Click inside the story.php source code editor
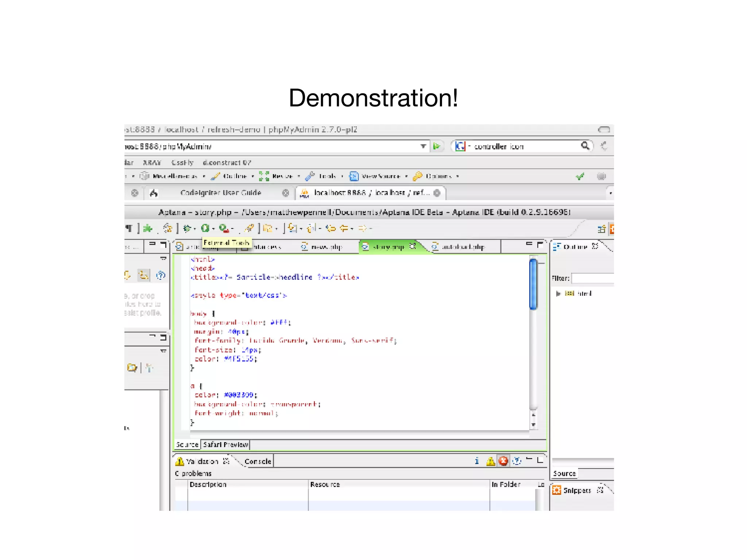The width and height of the screenshot is (747, 560). 359,342
